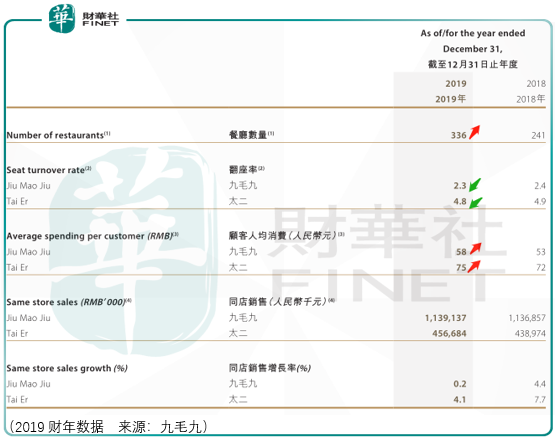Click the 1,139,137 Jiu Mao Jiu sales value
Screen dimensions: 556x442
click(x=445, y=318)
